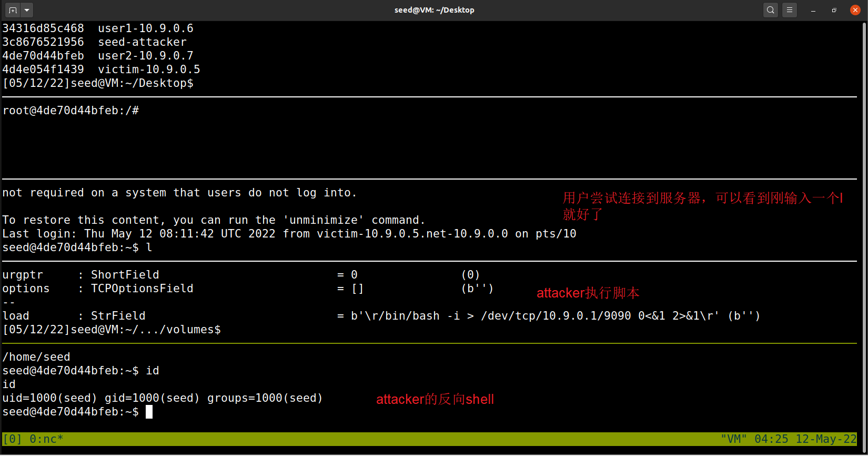This screenshot has width=868, height=456.
Task: Click the uid=1000(seed) output line
Action: point(163,398)
